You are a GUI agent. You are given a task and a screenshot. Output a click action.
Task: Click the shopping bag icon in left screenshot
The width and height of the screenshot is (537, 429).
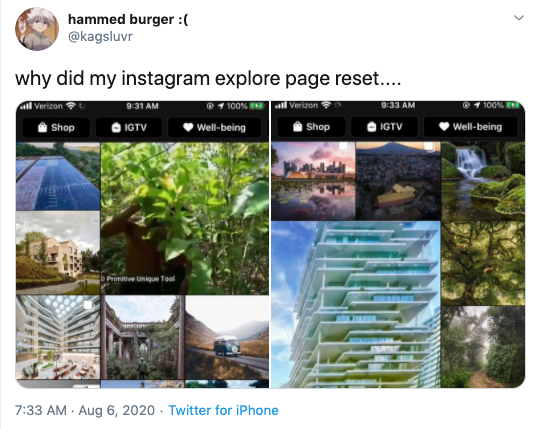(42, 127)
